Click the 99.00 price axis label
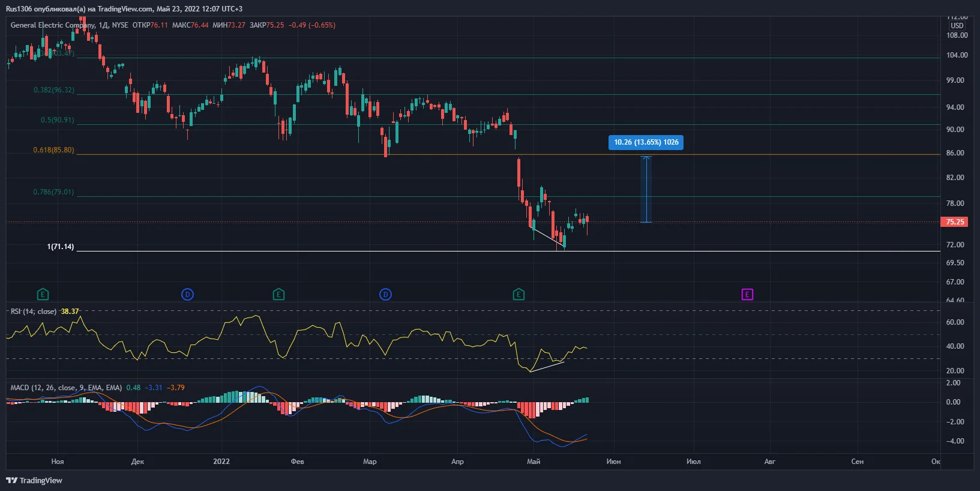The width and height of the screenshot is (980, 491). (955, 80)
